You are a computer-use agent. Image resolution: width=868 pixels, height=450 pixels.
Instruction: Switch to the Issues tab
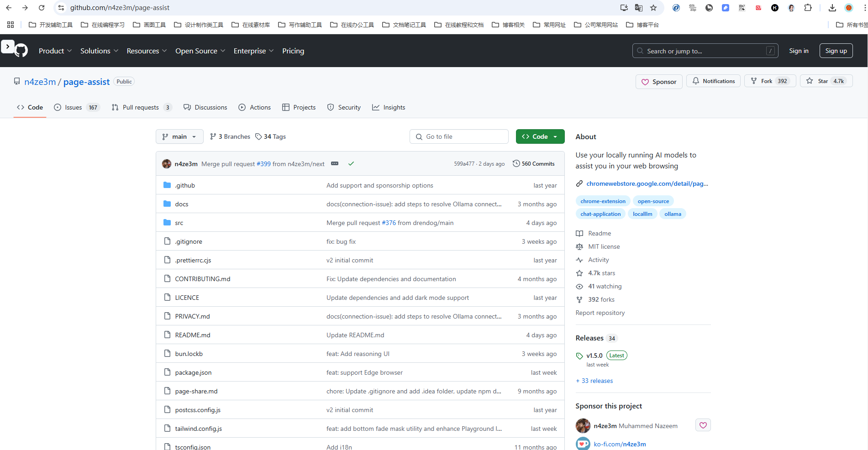click(76, 107)
